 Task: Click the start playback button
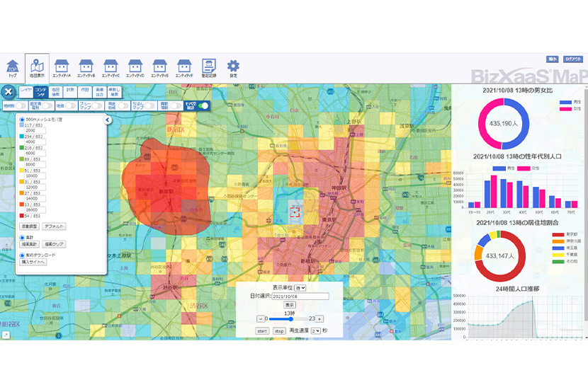coord(261,330)
